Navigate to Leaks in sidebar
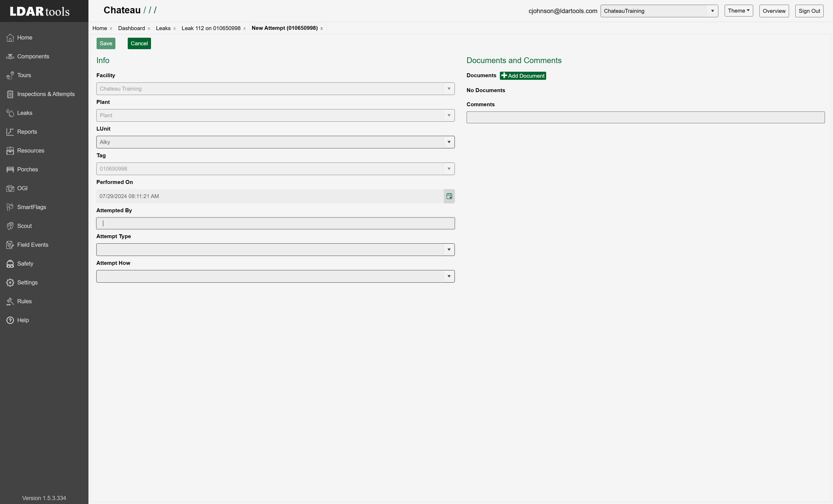Image resolution: width=833 pixels, height=504 pixels. (x=24, y=113)
